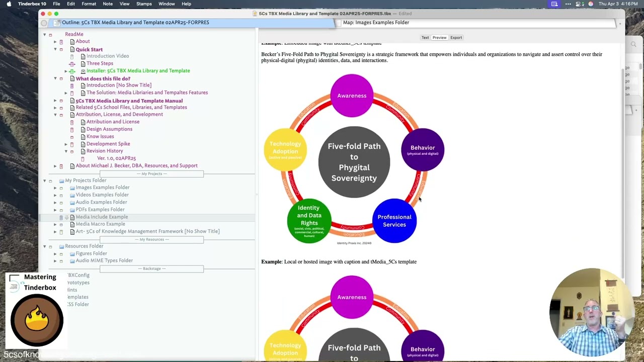Click the Apple logo in menu bar
Viewport: 644px width, 362px height.
tap(9, 4)
